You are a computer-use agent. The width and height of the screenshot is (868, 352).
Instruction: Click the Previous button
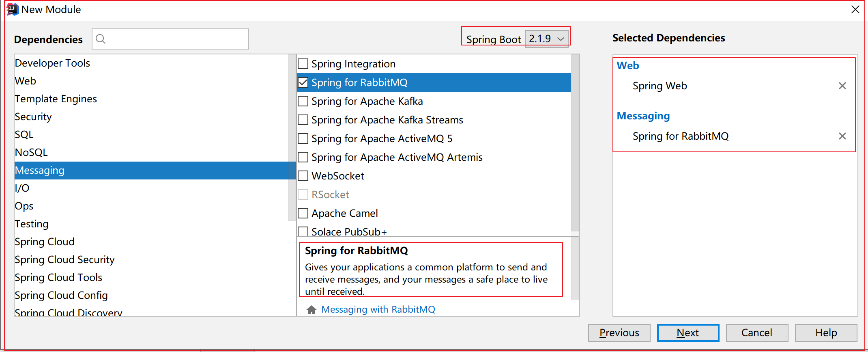pyautogui.click(x=619, y=333)
